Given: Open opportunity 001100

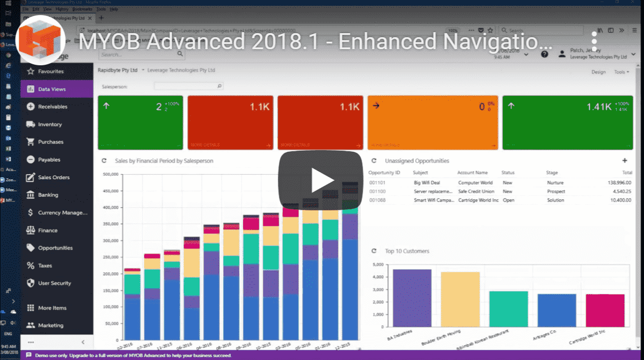Looking at the screenshot, I should click(x=377, y=191).
